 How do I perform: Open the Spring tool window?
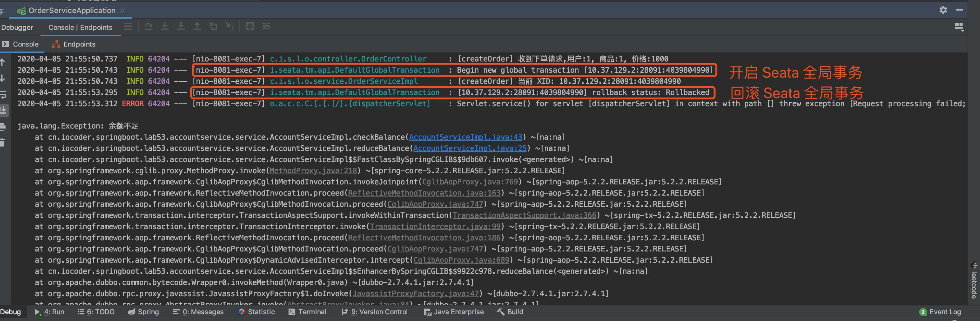click(143, 312)
